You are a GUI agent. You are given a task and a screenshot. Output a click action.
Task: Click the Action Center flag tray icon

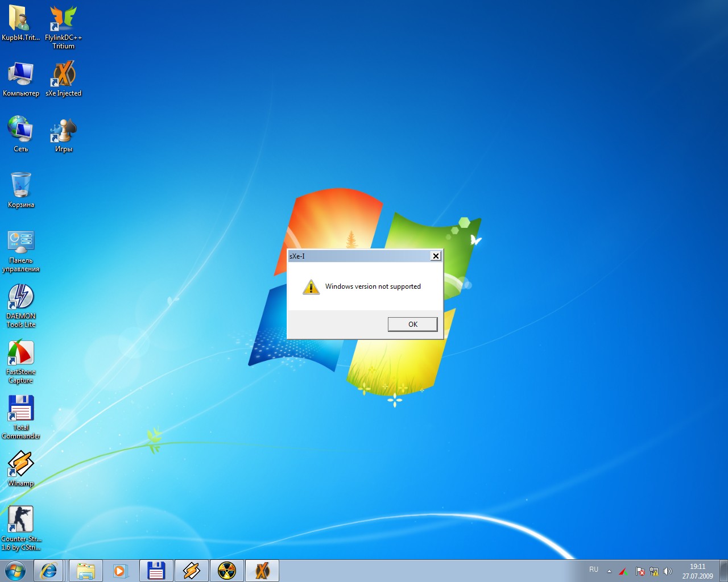[640, 571]
